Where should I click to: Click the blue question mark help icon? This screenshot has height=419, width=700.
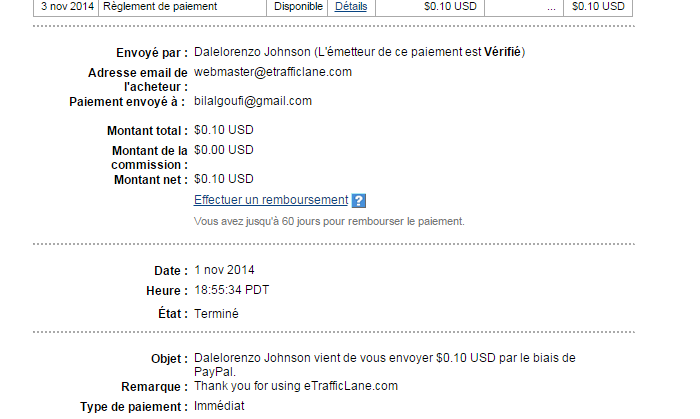(x=358, y=200)
